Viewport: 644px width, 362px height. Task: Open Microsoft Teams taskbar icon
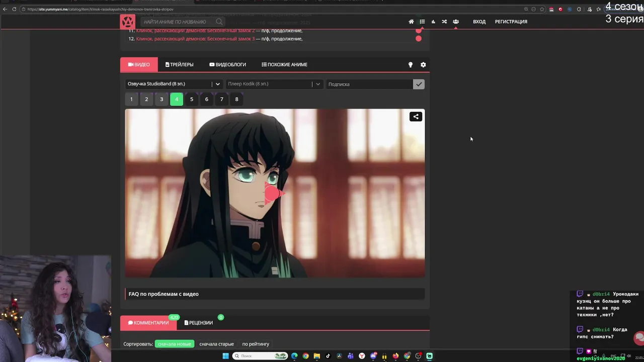click(x=351, y=356)
